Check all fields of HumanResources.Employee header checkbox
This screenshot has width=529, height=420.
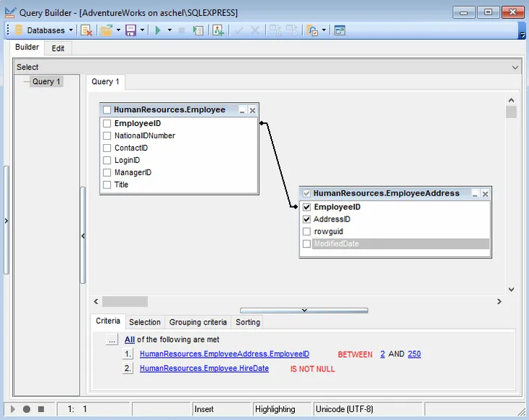[107, 110]
